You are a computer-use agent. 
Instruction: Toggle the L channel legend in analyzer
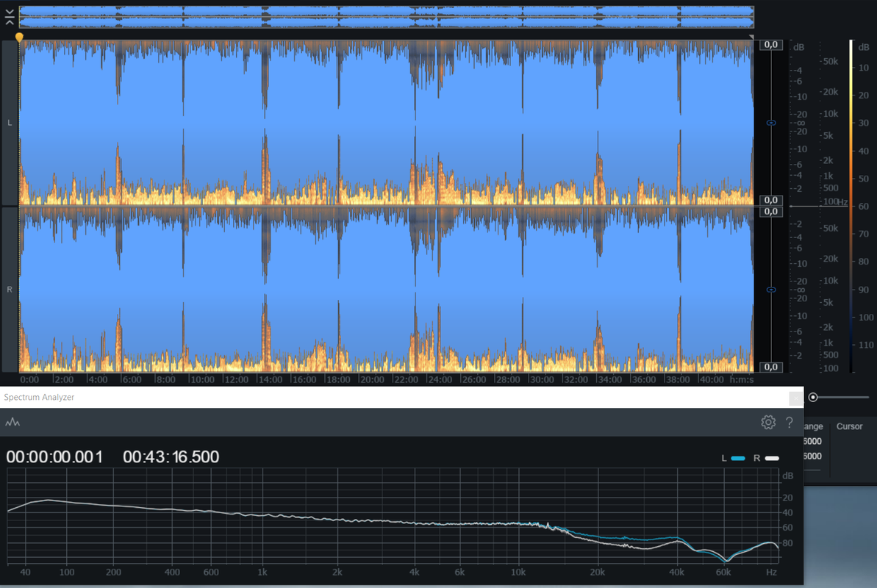[x=733, y=458]
